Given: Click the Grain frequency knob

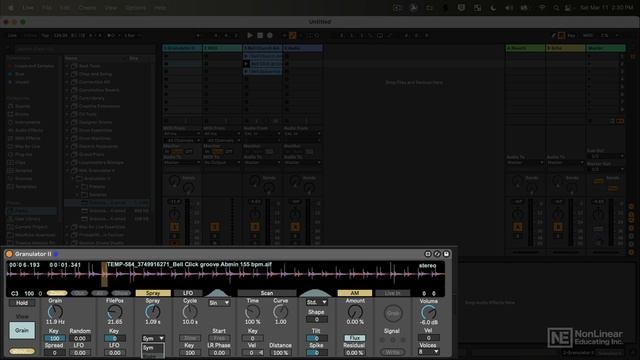Looking at the screenshot, I should coord(55,312).
